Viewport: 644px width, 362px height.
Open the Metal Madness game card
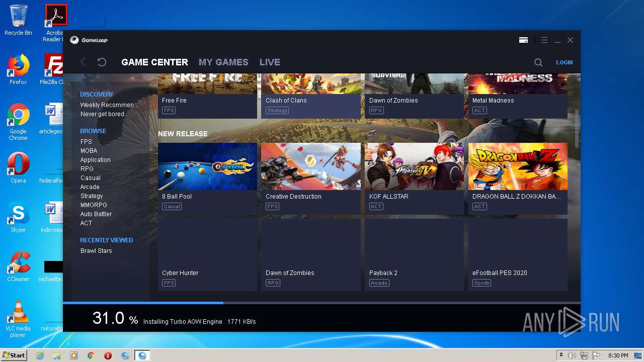[518, 96]
